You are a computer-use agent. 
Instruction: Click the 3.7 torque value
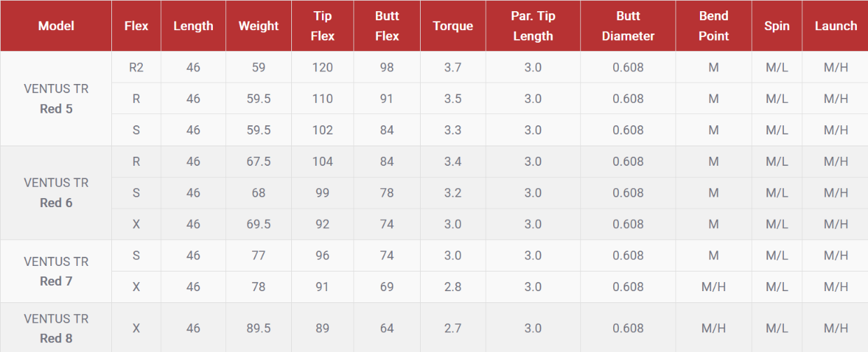pos(452,68)
